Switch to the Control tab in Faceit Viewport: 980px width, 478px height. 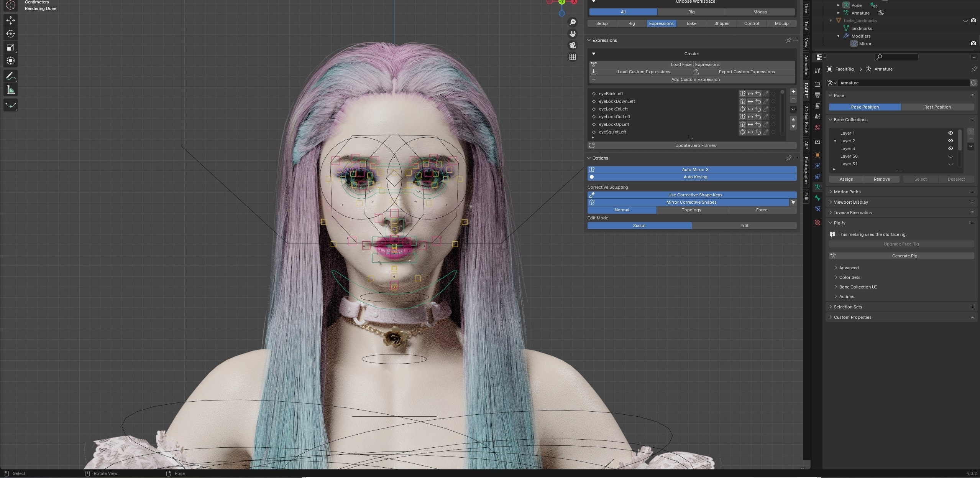(x=751, y=23)
